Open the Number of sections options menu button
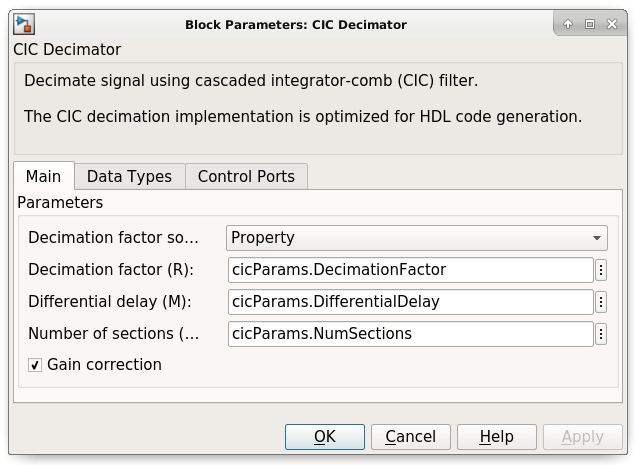635x465 pixels. (601, 334)
